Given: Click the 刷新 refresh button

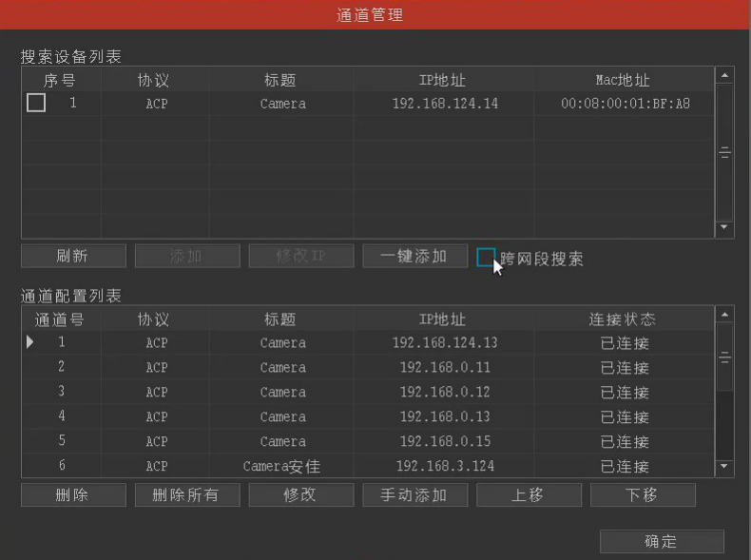Looking at the screenshot, I should click(73, 256).
